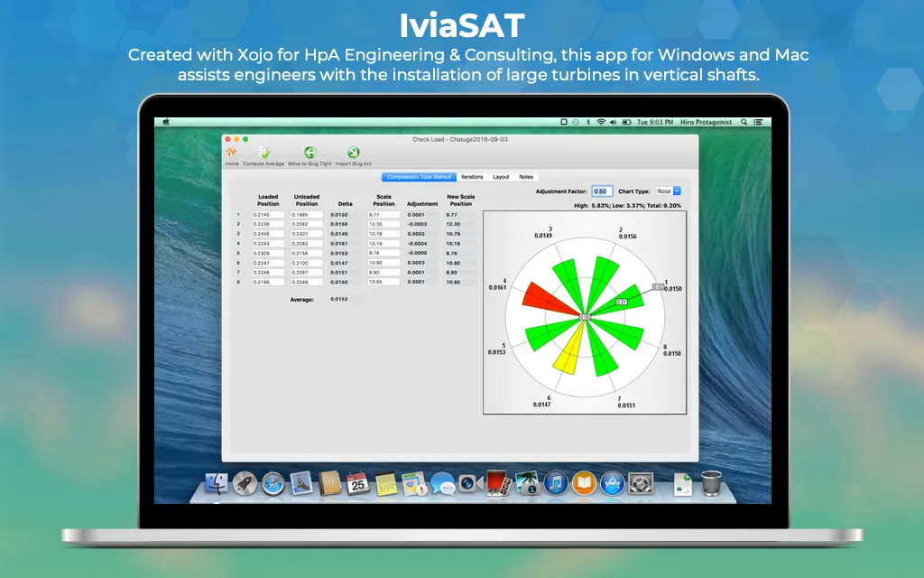
Task: Click Unloaded Position field 0.2156 in row 5
Action: pyautogui.click(x=307, y=253)
